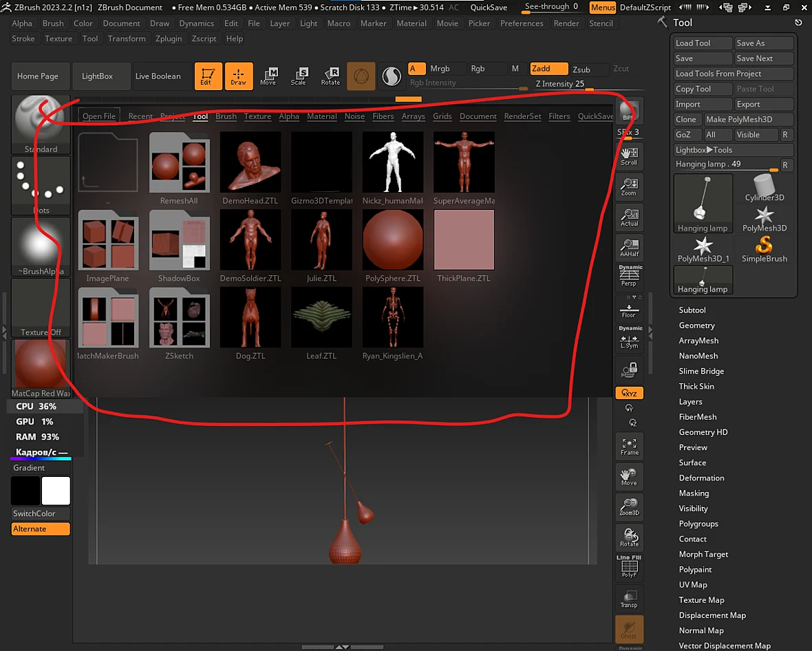Click the Scroll canvas icon

pyautogui.click(x=629, y=156)
